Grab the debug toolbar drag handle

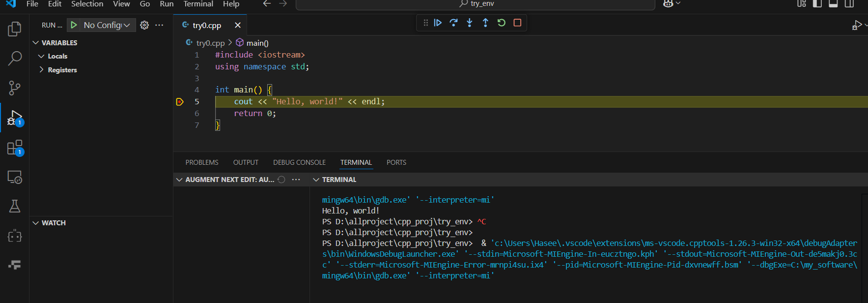[425, 23]
